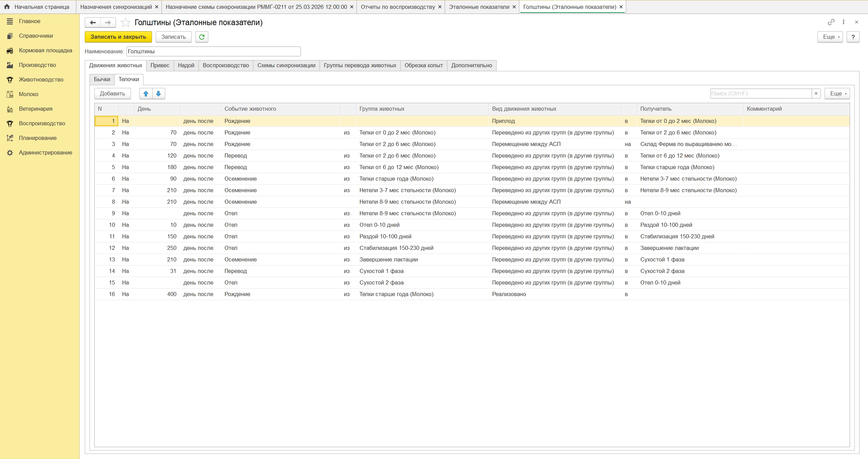868x459 pixels.
Task: Expand the table's Еще dropdown
Action: [x=837, y=94]
